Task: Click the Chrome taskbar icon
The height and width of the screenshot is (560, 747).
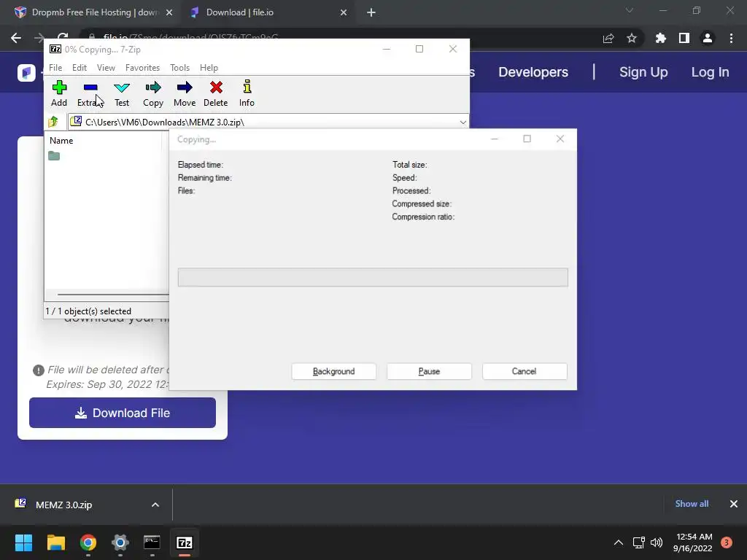Action: [88, 542]
